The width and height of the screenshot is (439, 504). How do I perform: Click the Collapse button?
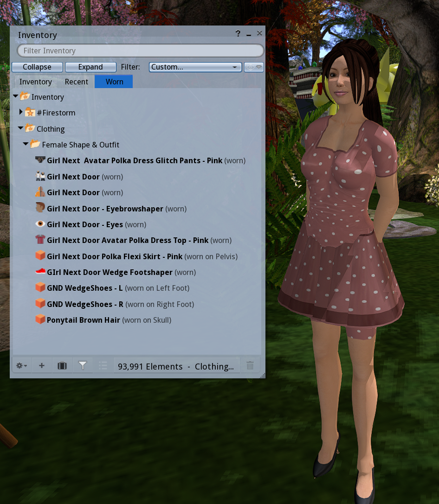coord(37,67)
